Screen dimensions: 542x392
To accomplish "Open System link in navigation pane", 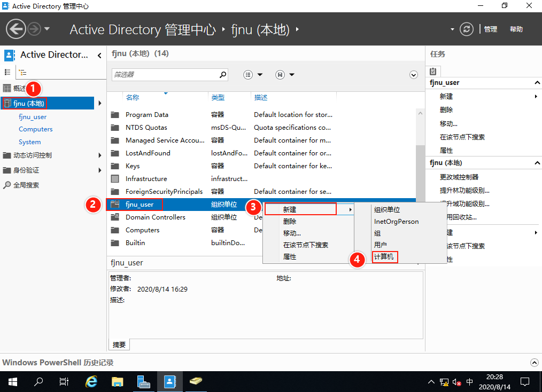I will click(30, 142).
